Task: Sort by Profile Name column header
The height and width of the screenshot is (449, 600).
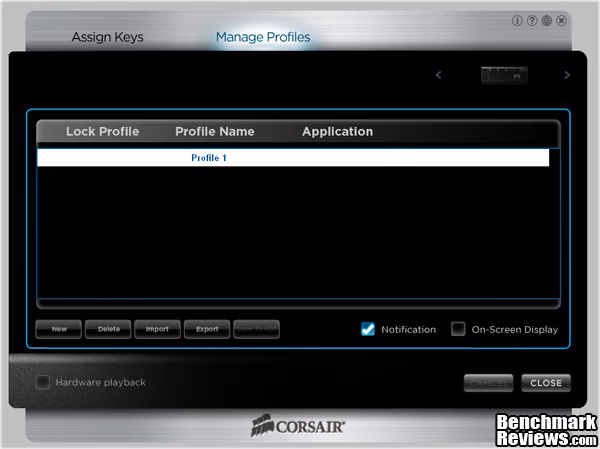Action: pos(215,132)
